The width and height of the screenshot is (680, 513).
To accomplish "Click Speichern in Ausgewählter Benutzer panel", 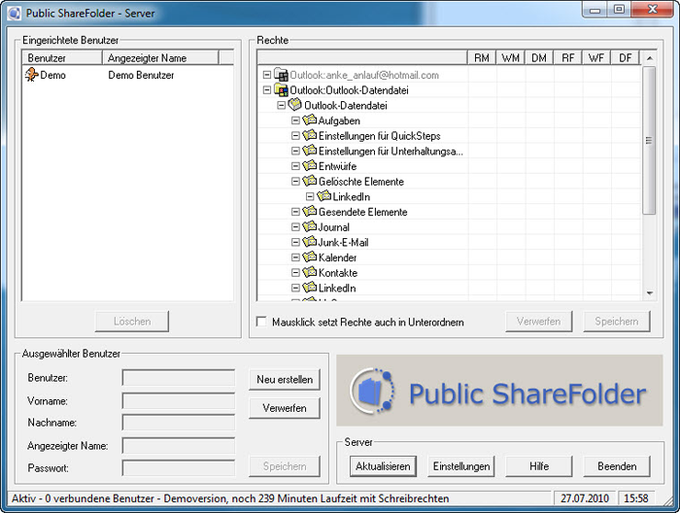I will tap(284, 466).
